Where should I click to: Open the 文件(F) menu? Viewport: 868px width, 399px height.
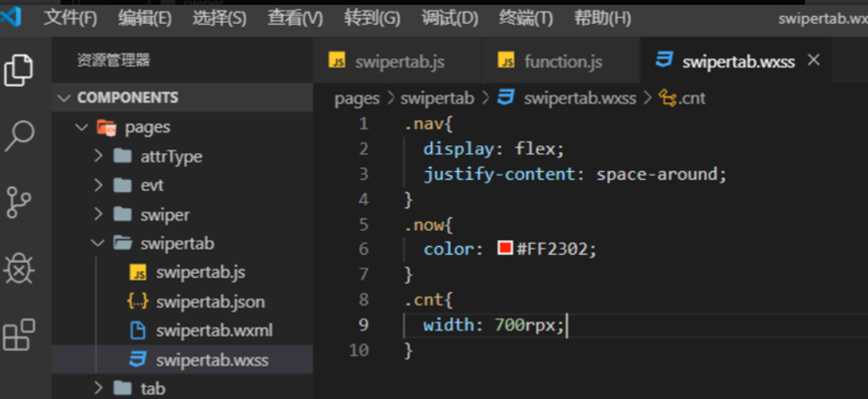click(x=70, y=18)
